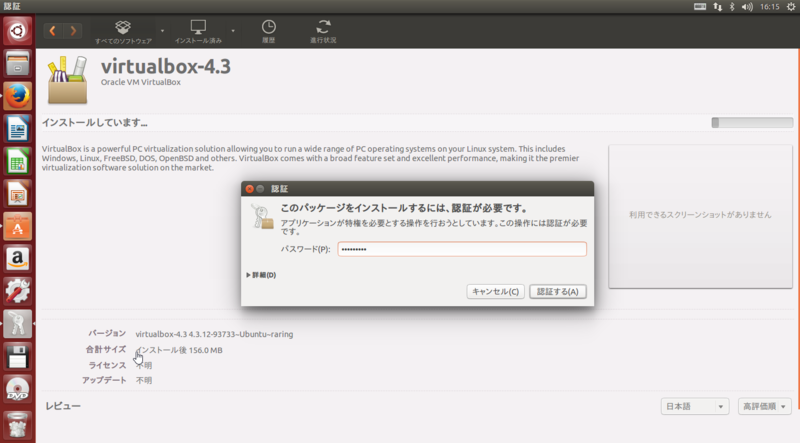
Task: Close the authentication dialog
Action: tap(249, 189)
